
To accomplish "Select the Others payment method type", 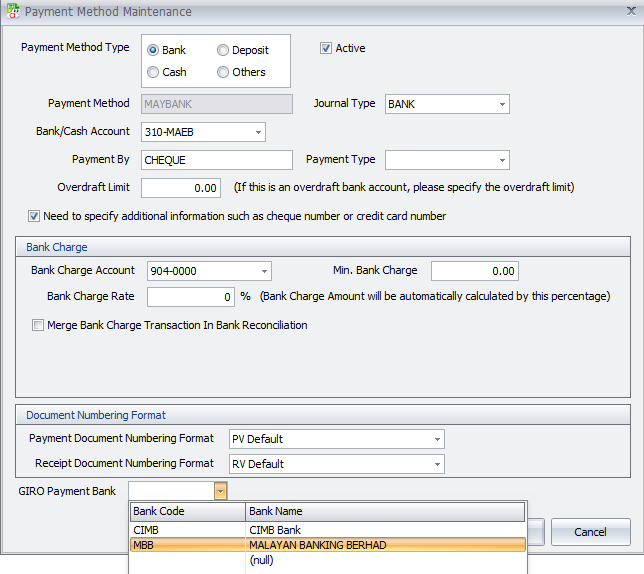I will point(223,72).
